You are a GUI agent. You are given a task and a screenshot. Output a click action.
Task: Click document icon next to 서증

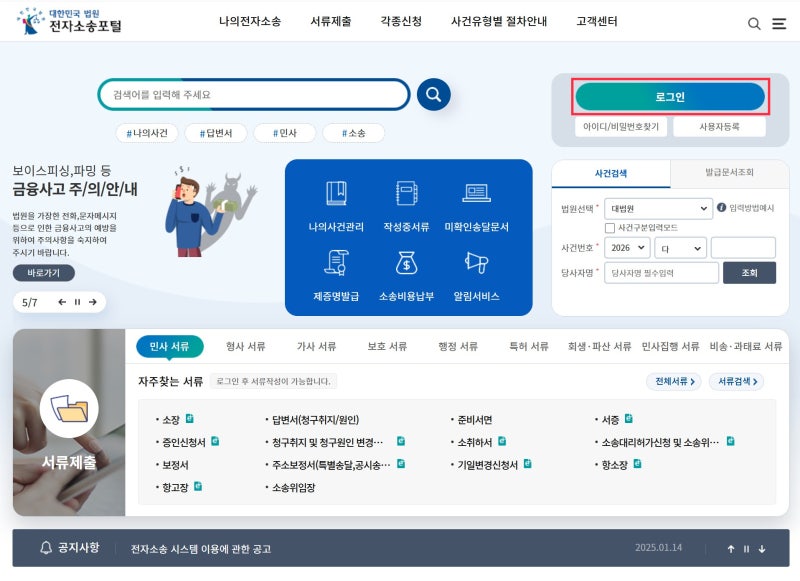coord(629,419)
